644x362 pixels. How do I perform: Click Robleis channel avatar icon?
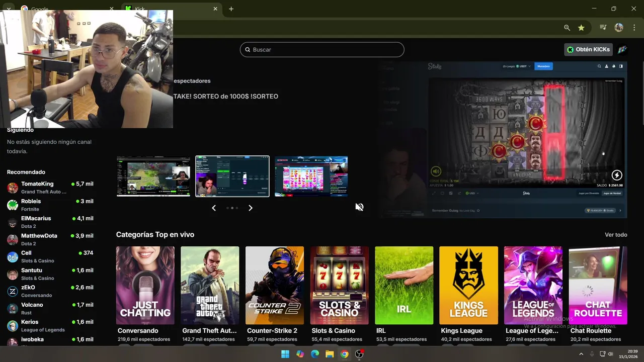coord(13,205)
